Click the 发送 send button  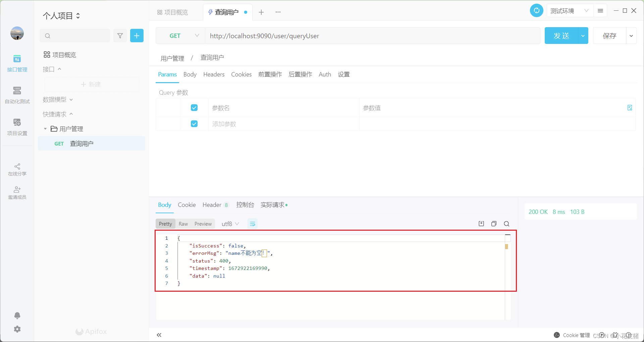pyautogui.click(x=561, y=36)
